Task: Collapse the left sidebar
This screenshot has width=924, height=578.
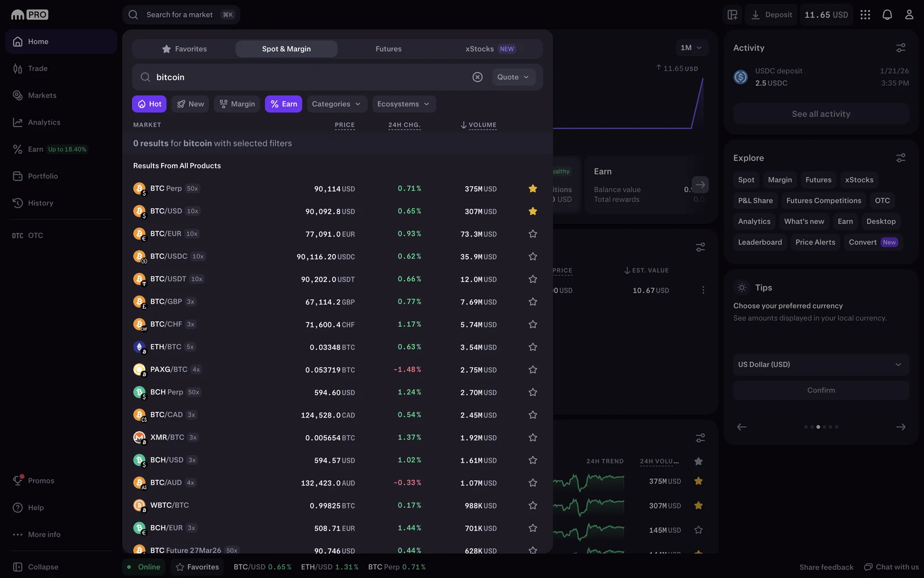Action: point(36,567)
